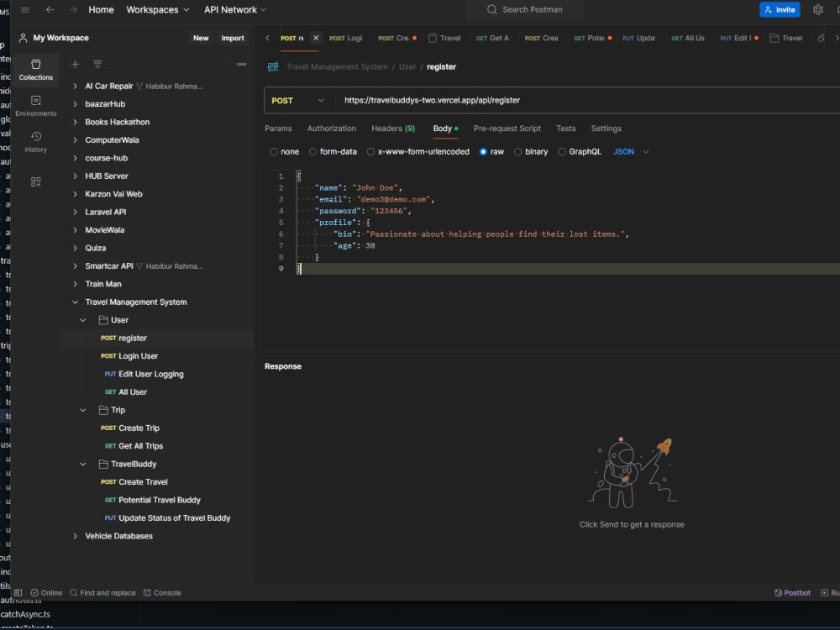Click the New button
The width and height of the screenshot is (840, 630).
tap(201, 38)
